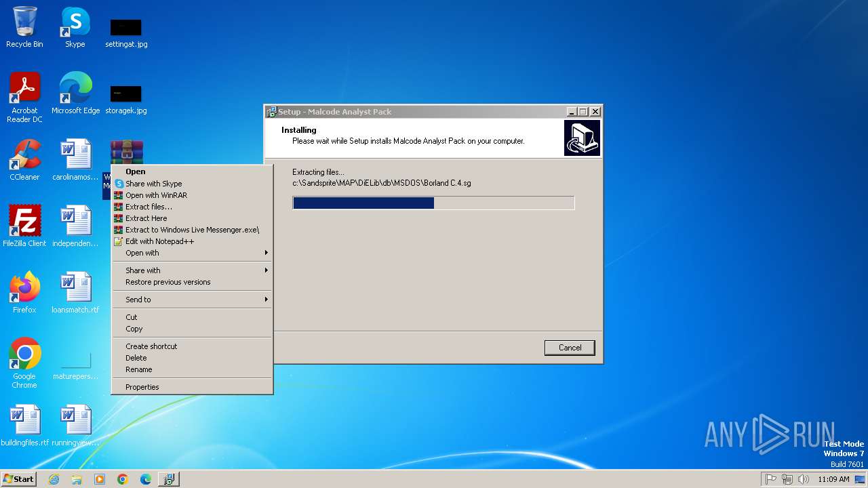
Task: Minimize the Setup window
Action: point(571,112)
